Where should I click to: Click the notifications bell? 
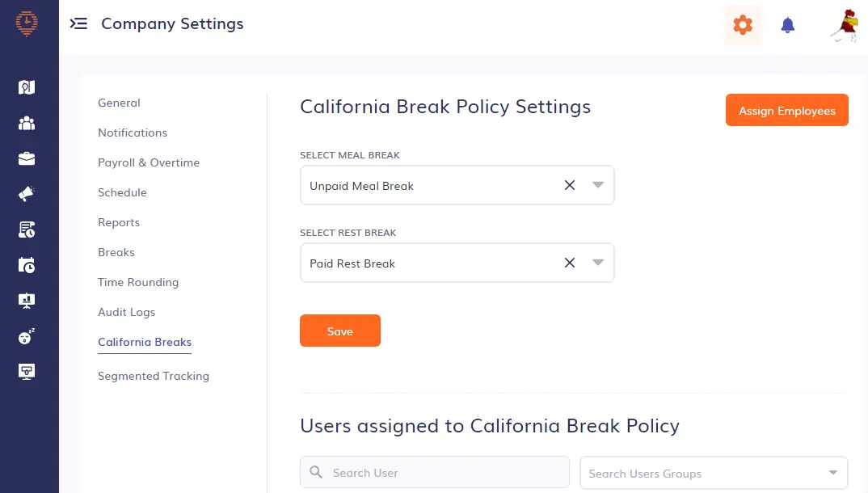pyautogui.click(x=787, y=25)
